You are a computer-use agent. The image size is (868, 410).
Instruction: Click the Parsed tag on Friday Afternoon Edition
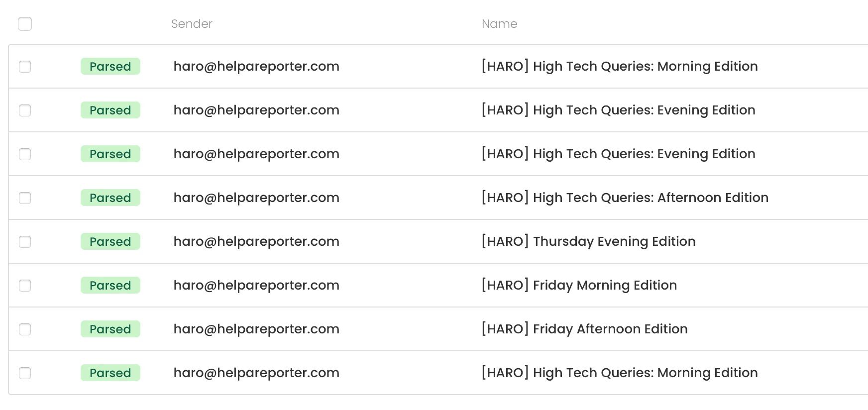pyautogui.click(x=110, y=329)
